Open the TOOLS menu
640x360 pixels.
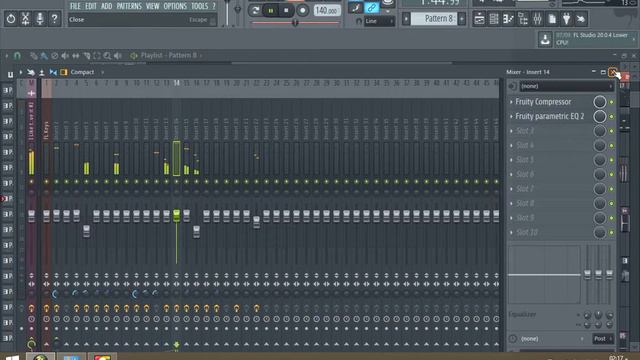[x=200, y=6]
